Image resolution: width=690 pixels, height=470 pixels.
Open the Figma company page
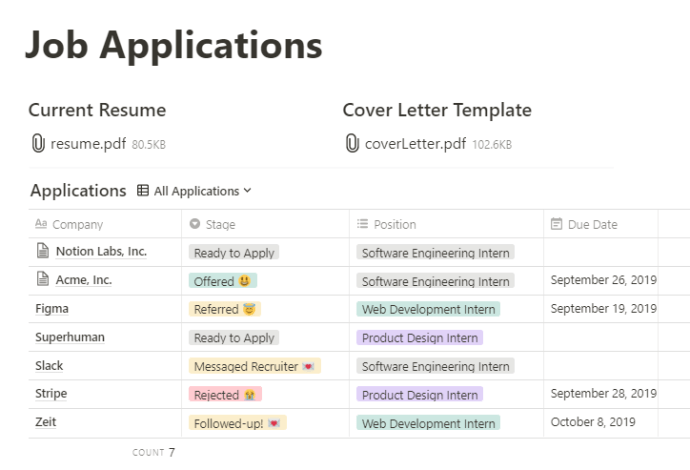pyautogui.click(x=52, y=308)
